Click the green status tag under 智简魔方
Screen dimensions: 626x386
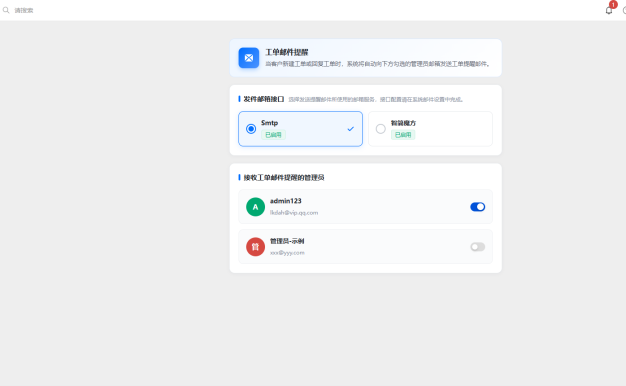click(x=403, y=135)
